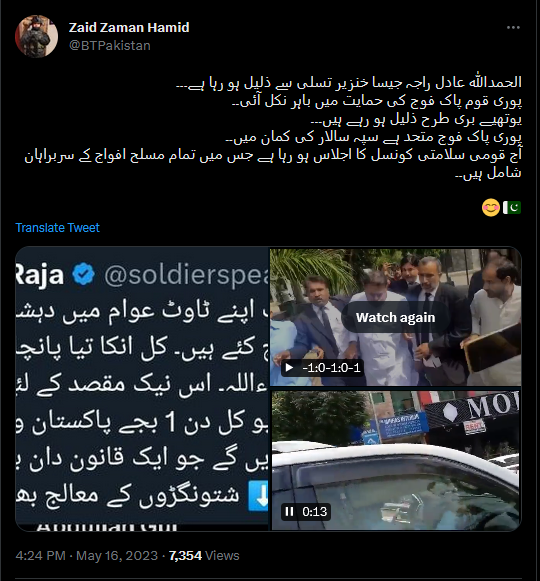Image resolution: width=540 pixels, height=581 pixels.
Task: Click Zaid Zaman Hamid's profile avatar
Action: pyautogui.click(x=36, y=36)
